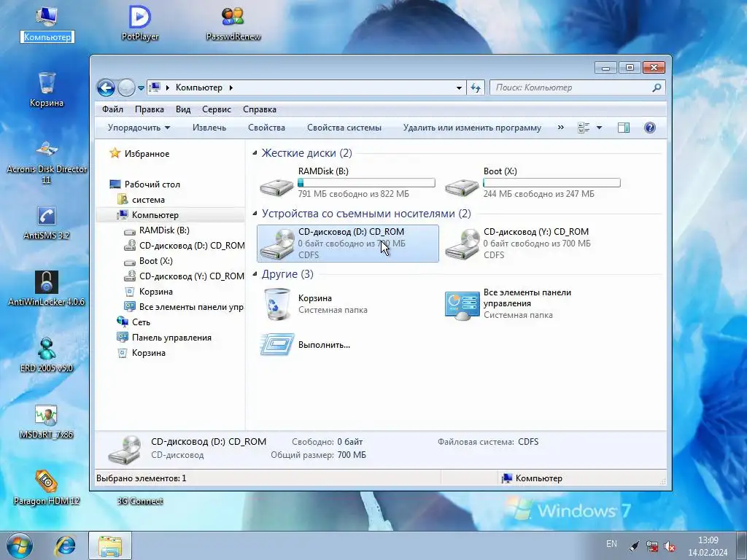Click the muted volume tray icon
The width and height of the screenshot is (747, 560).
(670, 546)
